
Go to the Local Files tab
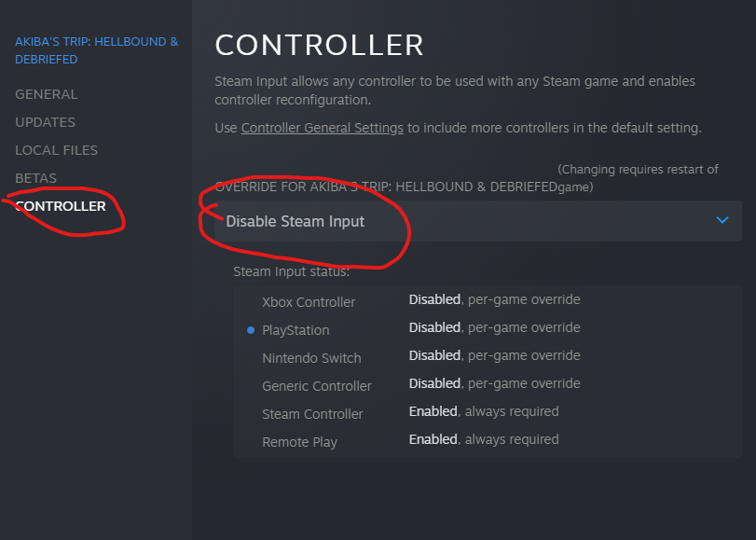pos(56,150)
